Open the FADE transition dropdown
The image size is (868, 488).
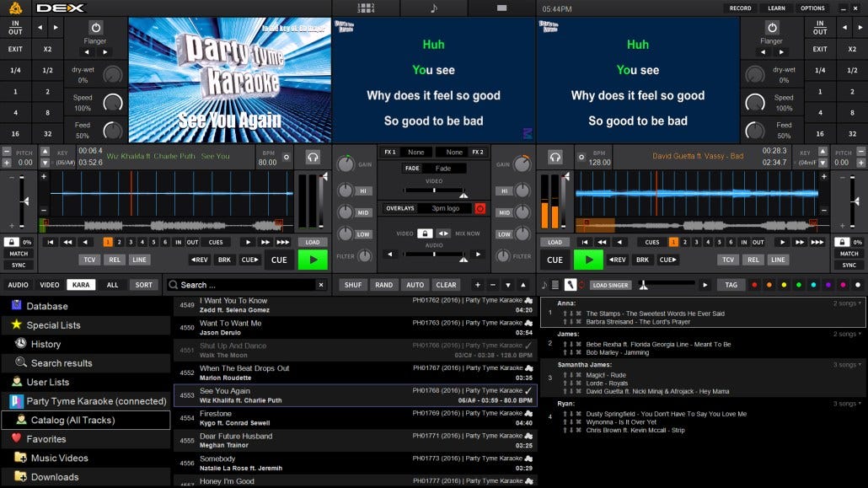(445, 169)
